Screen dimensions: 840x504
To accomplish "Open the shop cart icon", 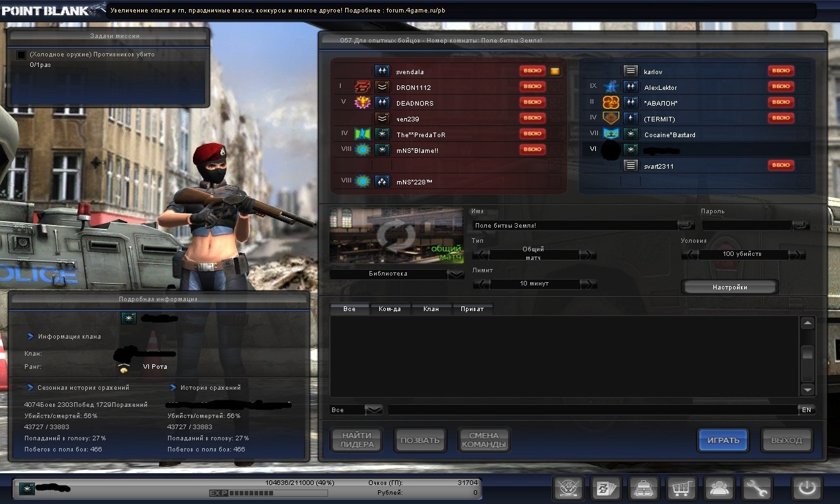I will (x=681, y=488).
